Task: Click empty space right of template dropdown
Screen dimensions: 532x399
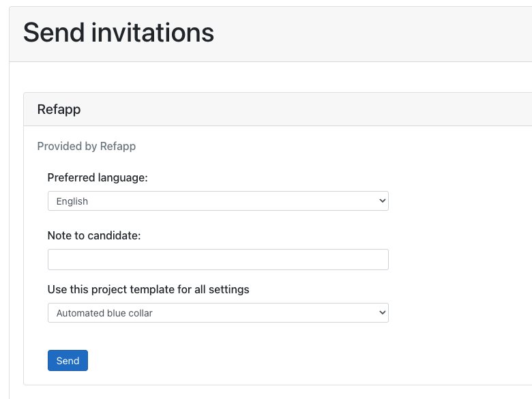Action: [x=458, y=313]
